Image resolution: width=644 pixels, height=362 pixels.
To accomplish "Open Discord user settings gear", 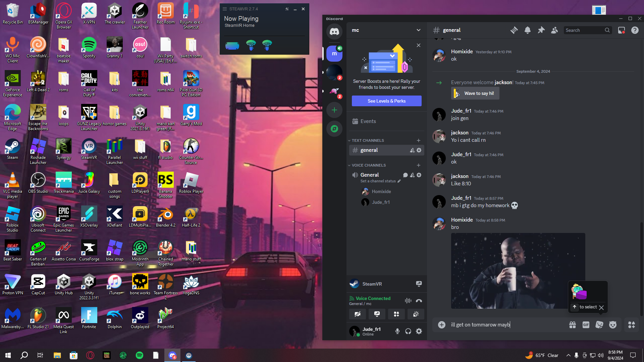I will coord(419,331).
